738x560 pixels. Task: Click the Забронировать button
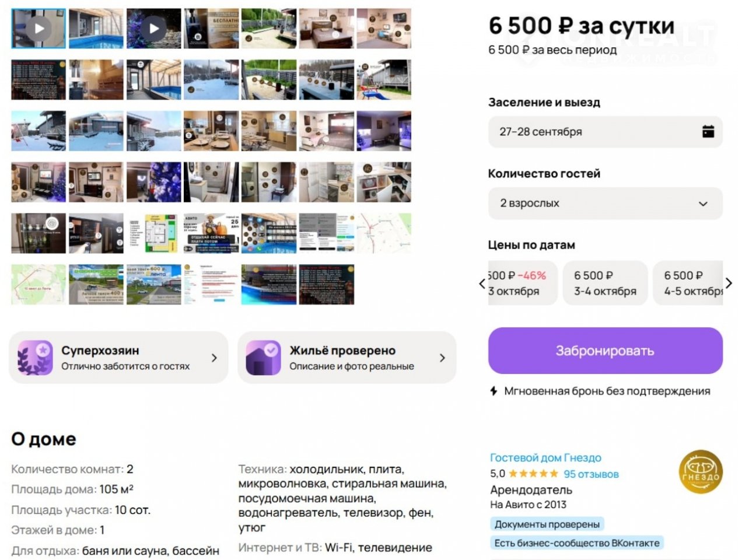605,351
